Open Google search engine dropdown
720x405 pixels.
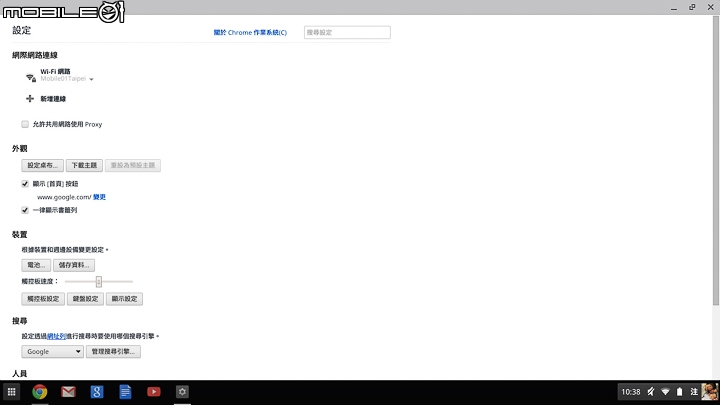(52, 351)
